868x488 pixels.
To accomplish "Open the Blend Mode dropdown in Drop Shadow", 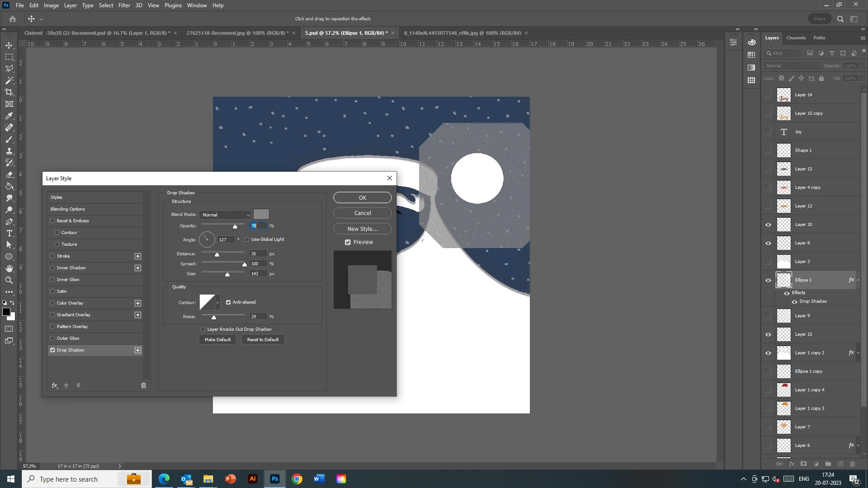I will [x=225, y=215].
